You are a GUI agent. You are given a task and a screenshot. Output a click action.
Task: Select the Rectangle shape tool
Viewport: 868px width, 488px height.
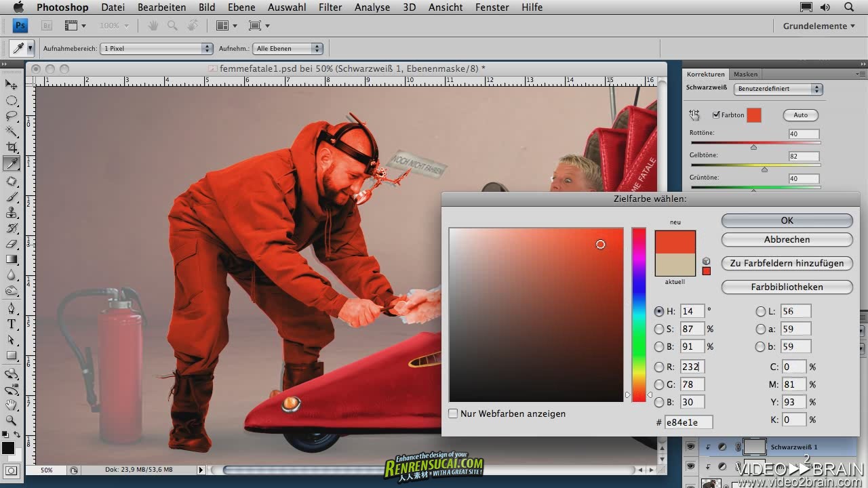click(x=12, y=355)
